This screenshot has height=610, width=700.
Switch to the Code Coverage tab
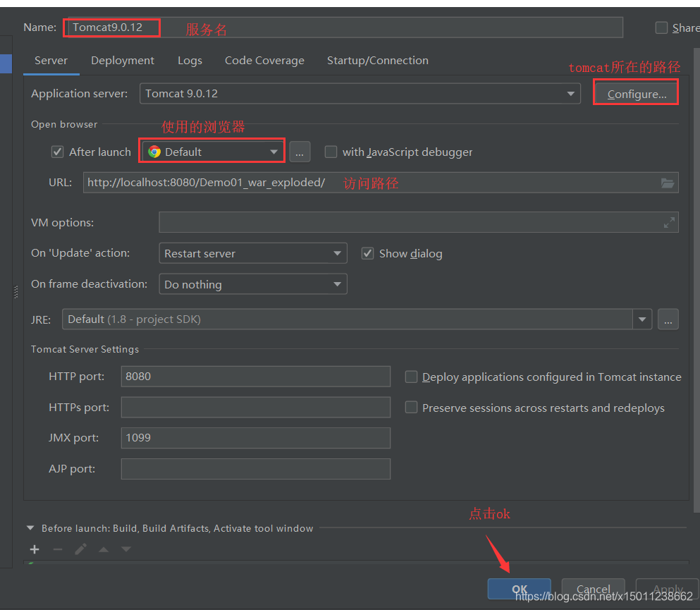tap(264, 61)
